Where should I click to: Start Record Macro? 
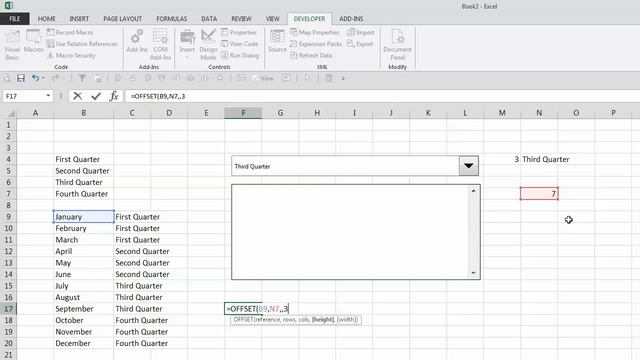pyautogui.click(x=70, y=32)
